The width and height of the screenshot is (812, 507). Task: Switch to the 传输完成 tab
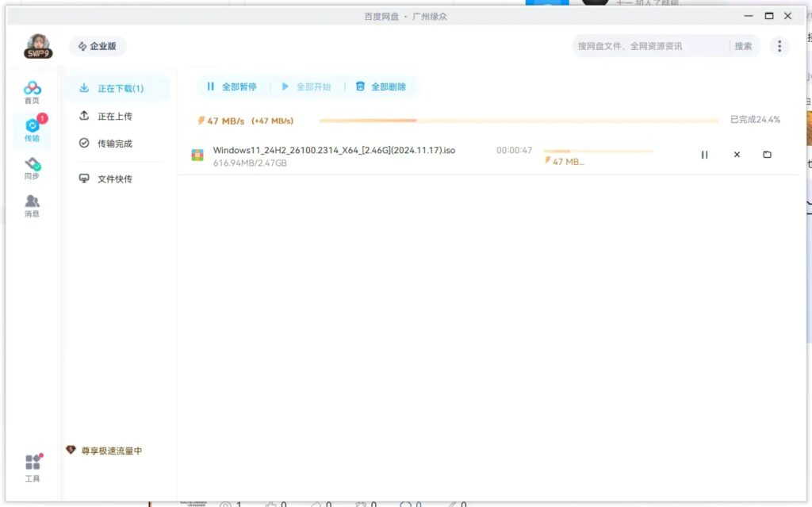pos(114,144)
